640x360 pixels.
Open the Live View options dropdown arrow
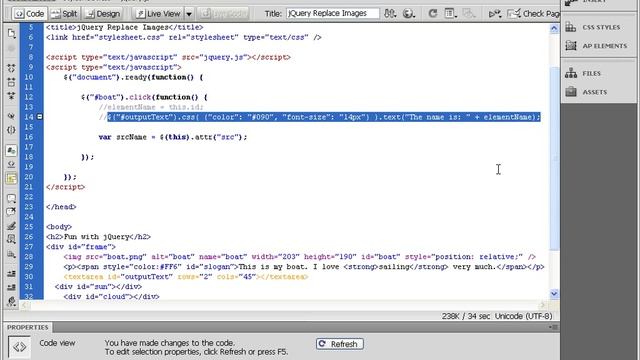pyautogui.click(x=189, y=14)
